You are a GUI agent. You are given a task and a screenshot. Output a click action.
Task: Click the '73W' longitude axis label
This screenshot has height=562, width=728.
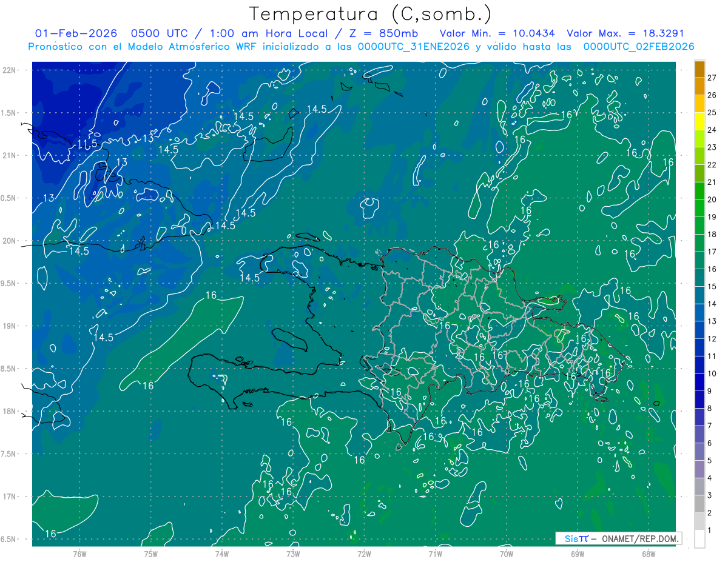[293, 554]
